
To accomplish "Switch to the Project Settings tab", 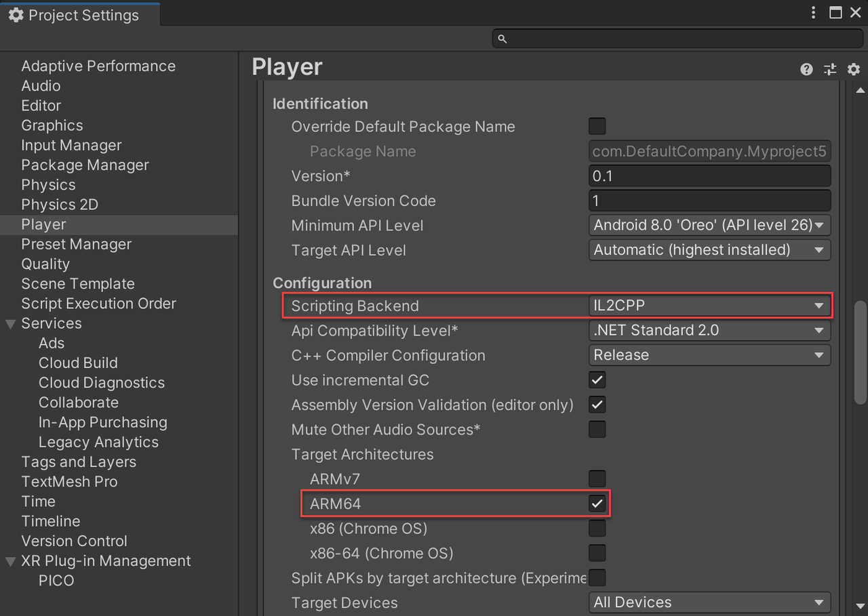I will (80, 15).
